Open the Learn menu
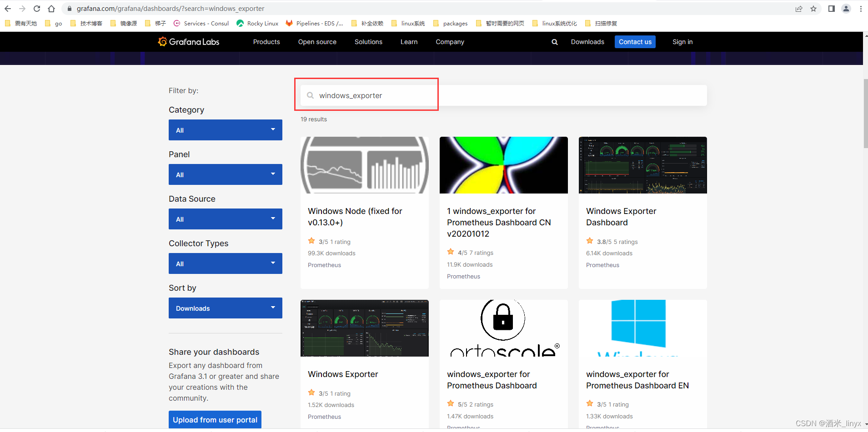868x432 pixels. 409,42
